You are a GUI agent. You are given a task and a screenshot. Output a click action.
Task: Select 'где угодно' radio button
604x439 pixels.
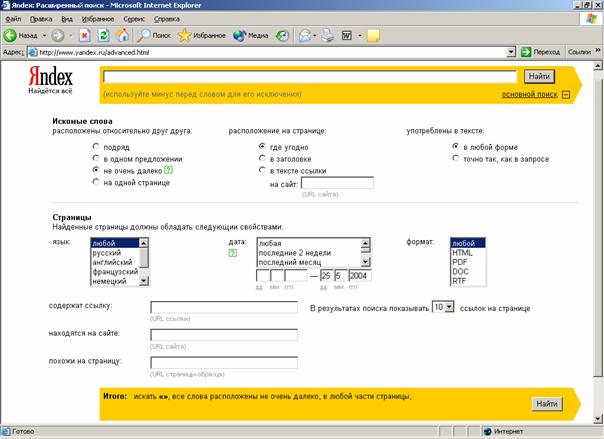pyautogui.click(x=262, y=146)
